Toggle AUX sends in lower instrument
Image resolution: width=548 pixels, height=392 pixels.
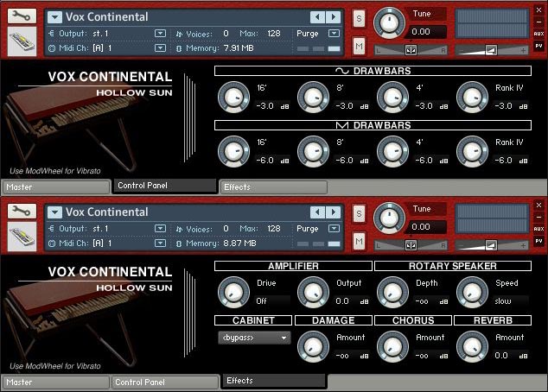(538, 229)
